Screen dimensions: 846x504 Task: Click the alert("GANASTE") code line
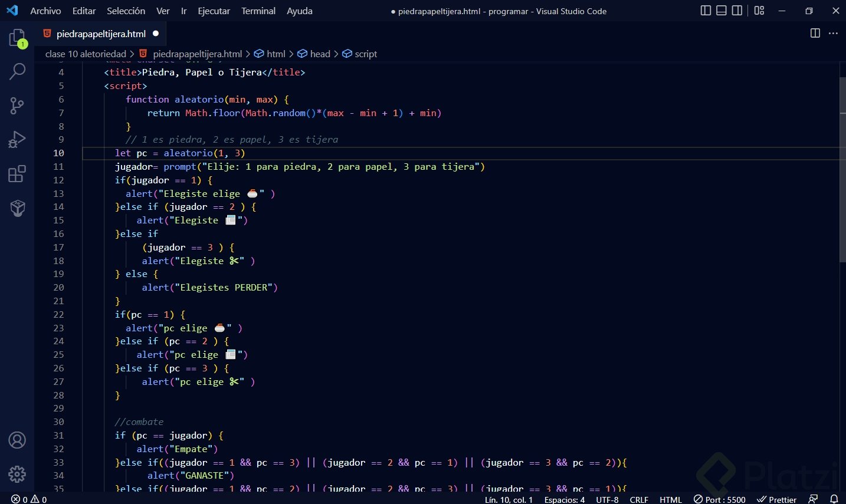[x=191, y=476]
